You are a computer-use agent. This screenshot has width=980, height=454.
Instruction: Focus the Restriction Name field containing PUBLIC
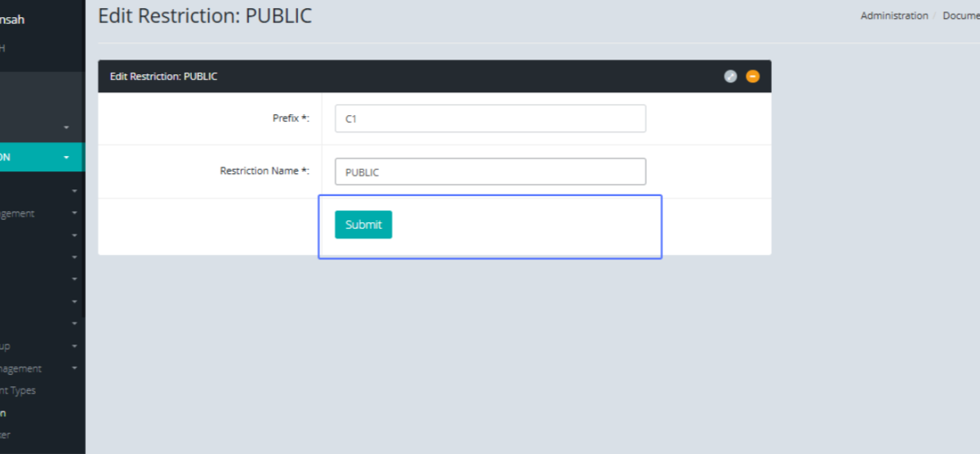490,171
